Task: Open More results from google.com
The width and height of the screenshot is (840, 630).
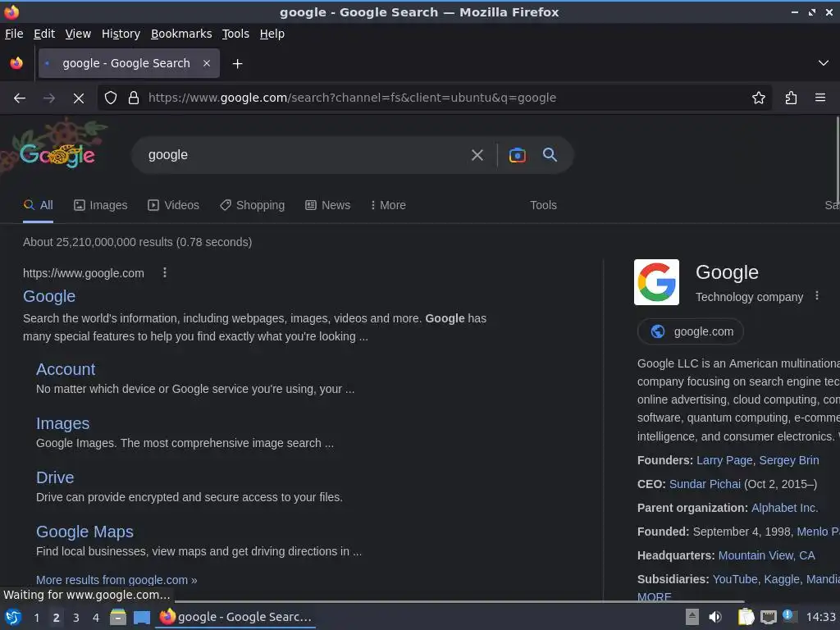Action: (x=116, y=580)
